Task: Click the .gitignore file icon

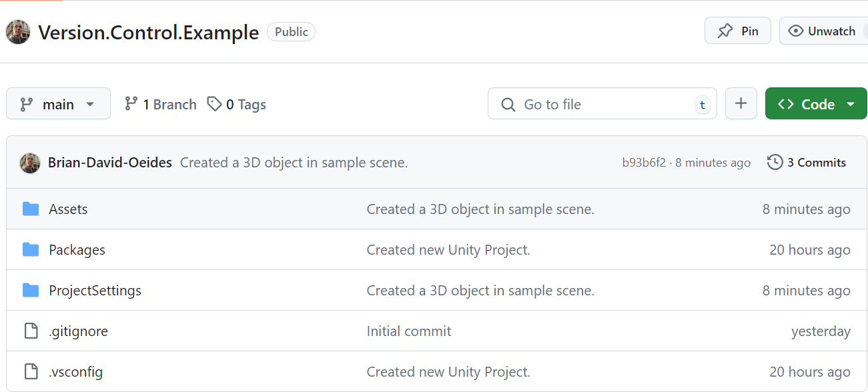Action: [x=31, y=331]
